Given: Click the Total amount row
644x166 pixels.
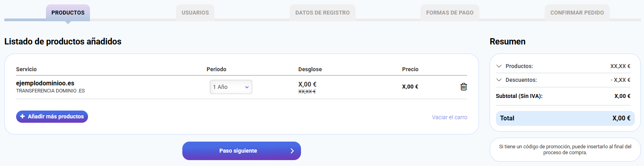Looking at the screenshot, I should (x=565, y=118).
